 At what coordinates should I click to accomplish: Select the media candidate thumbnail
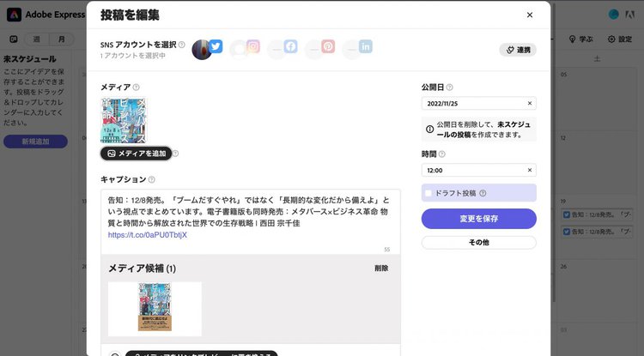(x=155, y=308)
